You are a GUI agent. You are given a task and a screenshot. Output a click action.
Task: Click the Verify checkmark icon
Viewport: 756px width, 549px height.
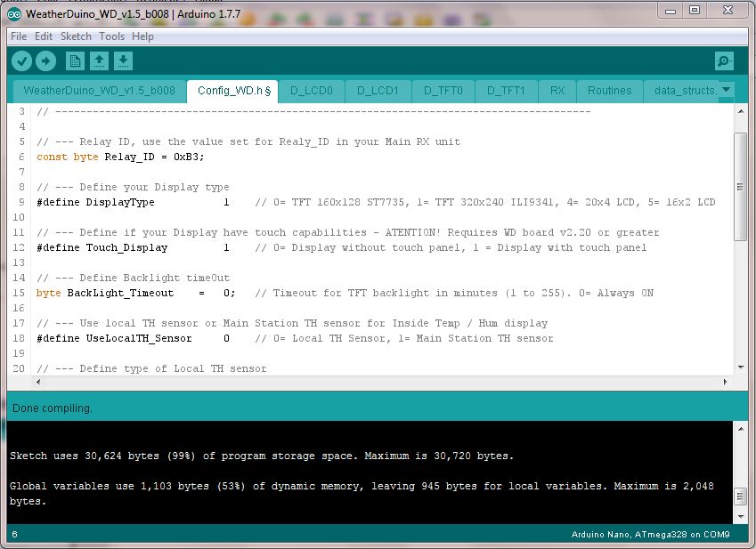[21, 61]
